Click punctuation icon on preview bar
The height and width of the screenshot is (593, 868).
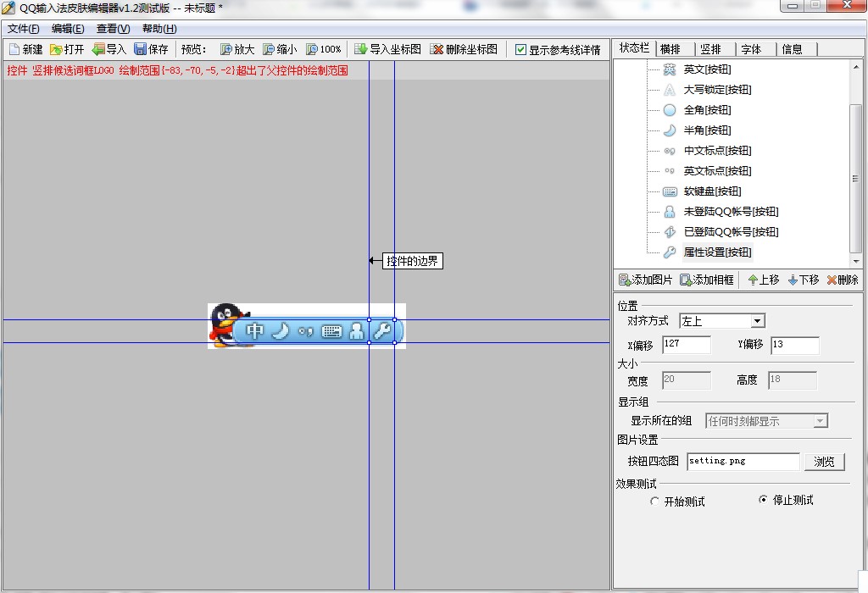pos(305,331)
